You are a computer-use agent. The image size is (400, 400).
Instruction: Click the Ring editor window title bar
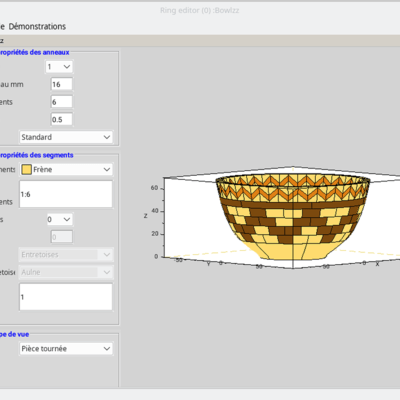click(199, 10)
